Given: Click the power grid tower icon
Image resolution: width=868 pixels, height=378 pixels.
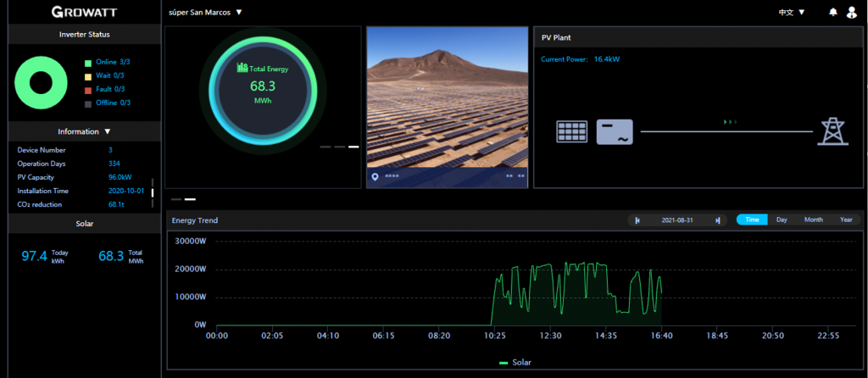Looking at the screenshot, I should [831, 131].
